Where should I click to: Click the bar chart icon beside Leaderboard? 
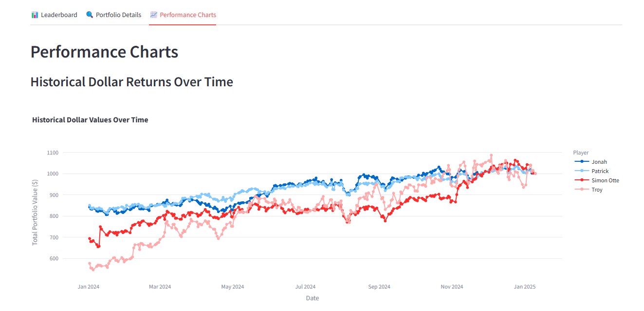pos(35,15)
